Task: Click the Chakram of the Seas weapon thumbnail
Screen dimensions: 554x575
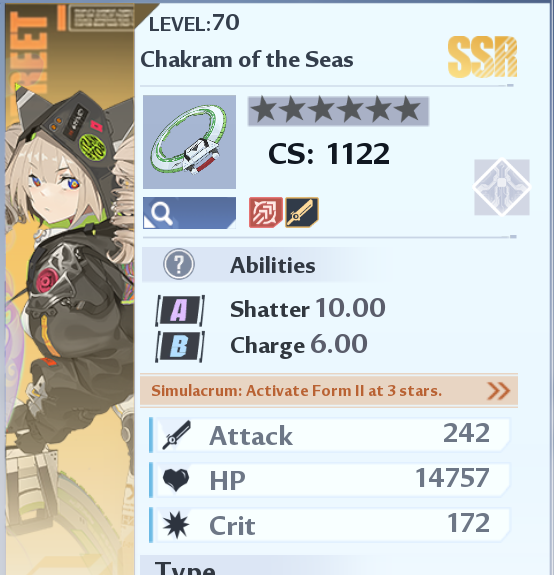Action: (189, 142)
